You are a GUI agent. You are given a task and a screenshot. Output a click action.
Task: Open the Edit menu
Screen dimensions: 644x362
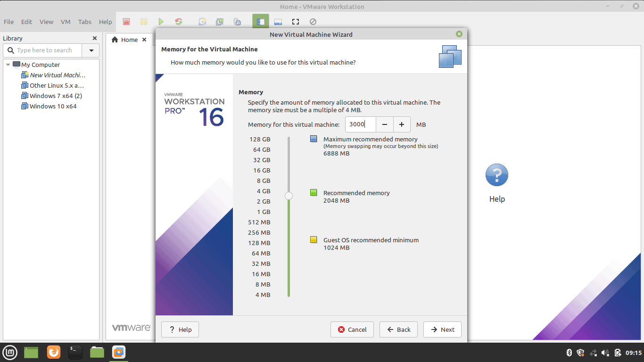pos(27,22)
